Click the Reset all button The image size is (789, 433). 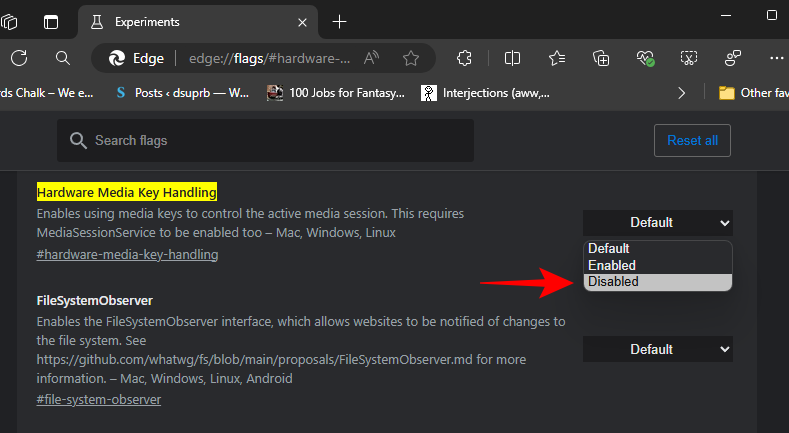click(692, 140)
